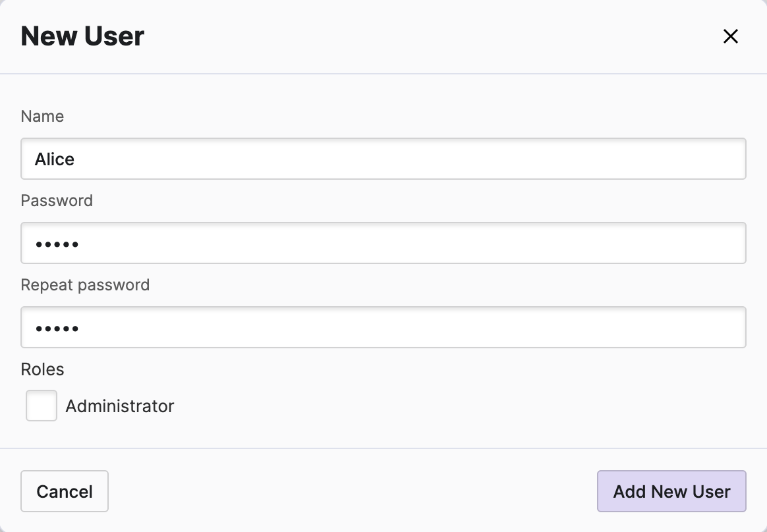Enable the Administrator role checkbox

pos(42,406)
